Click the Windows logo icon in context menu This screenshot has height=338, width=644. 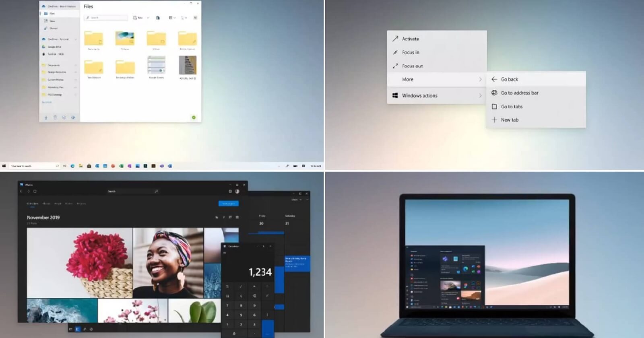coord(395,96)
